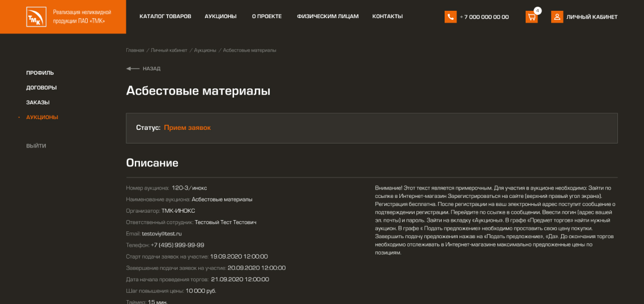The width and height of the screenshot is (644, 304).
Task: Click the user profile icon
Action: tap(557, 17)
